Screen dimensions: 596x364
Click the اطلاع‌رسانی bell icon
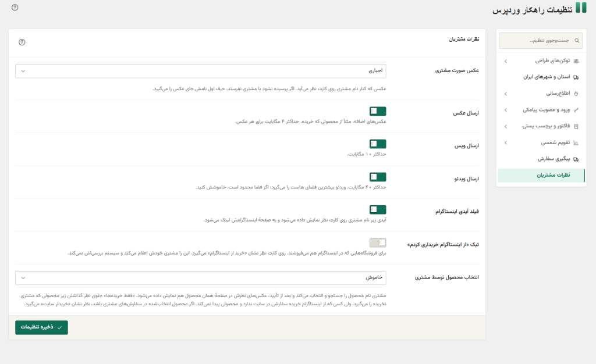pos(576,94)
